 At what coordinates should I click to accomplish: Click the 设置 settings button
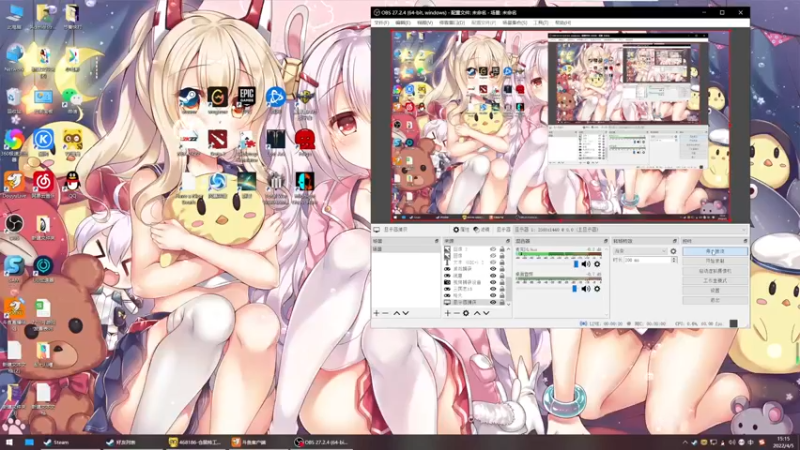(x=715, y=290)
